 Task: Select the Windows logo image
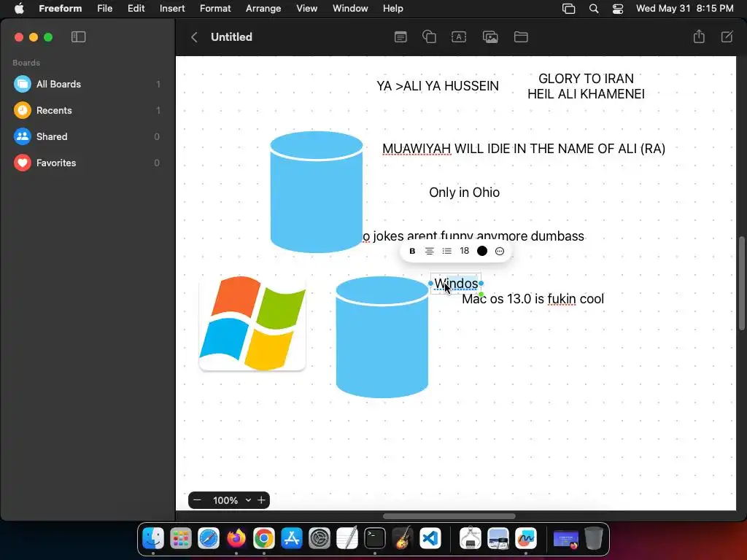(x=252, y=323)
